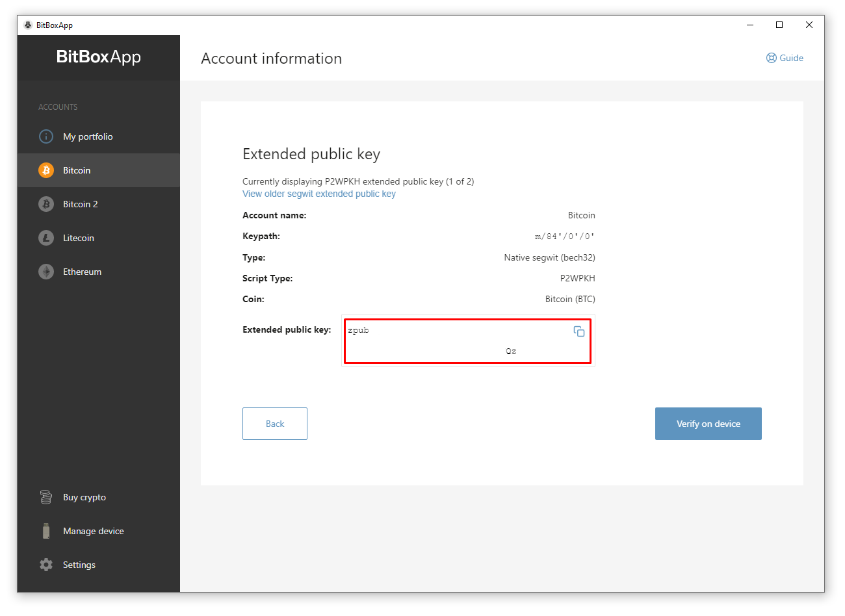The height and width of the screenshot is (616, 845).
Task: Click the P2WPKH script type value
Action: coord(578,278)
